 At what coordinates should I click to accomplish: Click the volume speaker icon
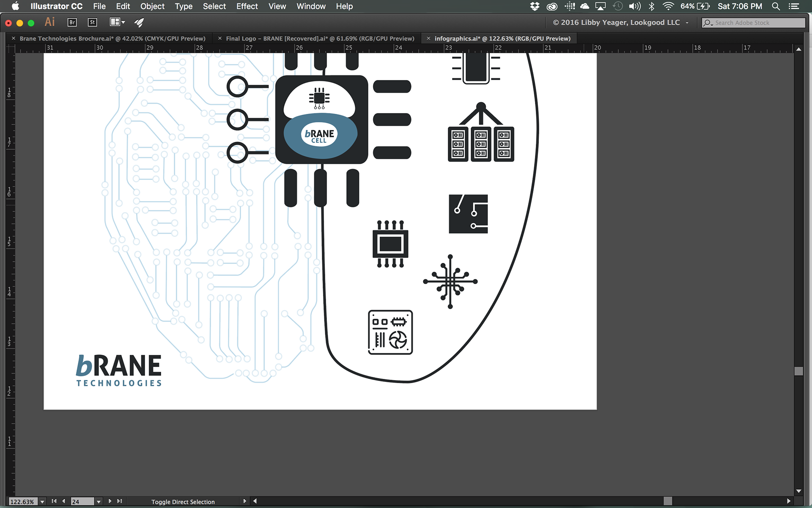tap(634, 6)
